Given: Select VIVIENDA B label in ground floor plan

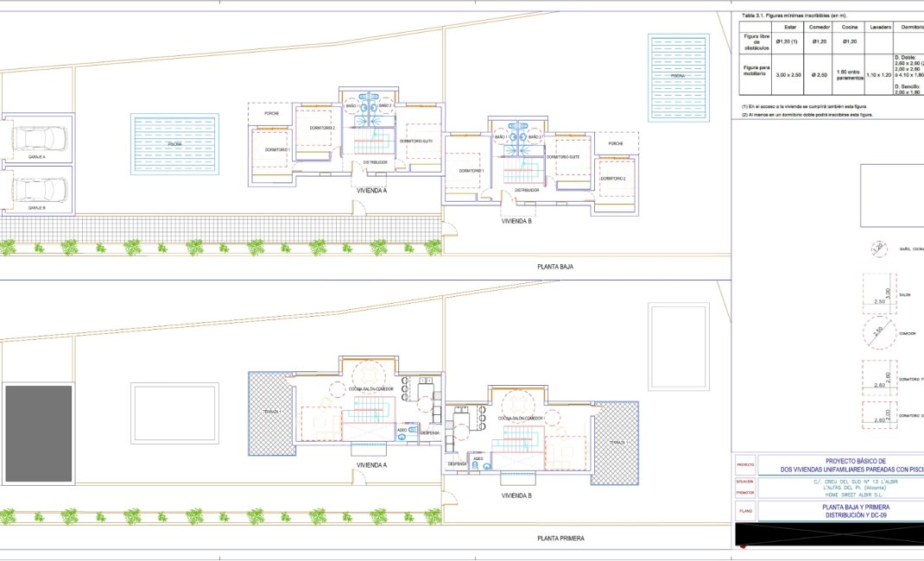Looking at the screenshot, I should [x=516, y=221].
